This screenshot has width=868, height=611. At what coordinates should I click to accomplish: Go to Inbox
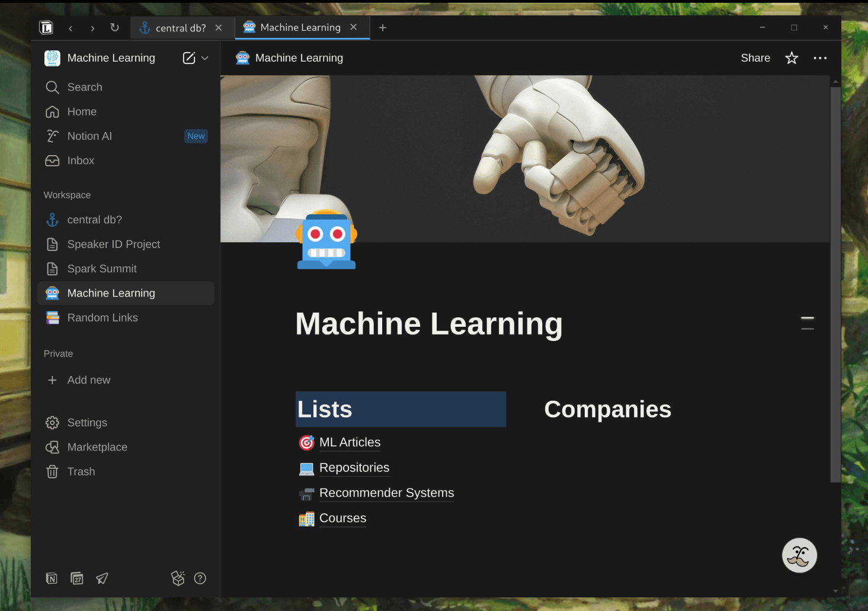(x=81, y=160)
